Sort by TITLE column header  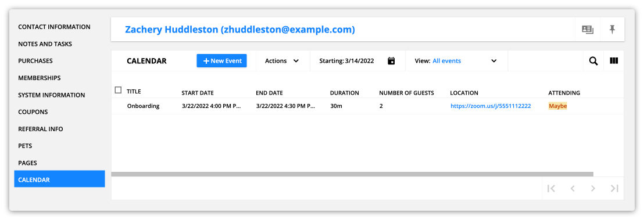click(x=134, y=92)
